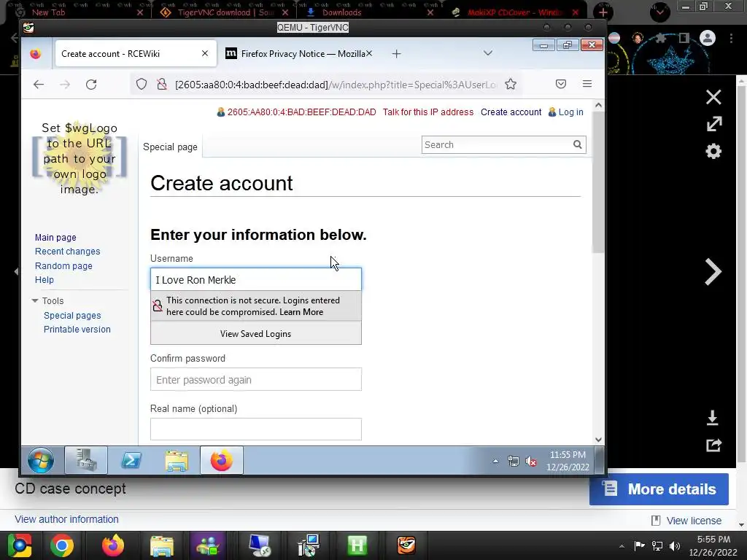The width and height of the screenshot is (747, 560).
Task: Open the IP address user page link
Action: point(301,112)
